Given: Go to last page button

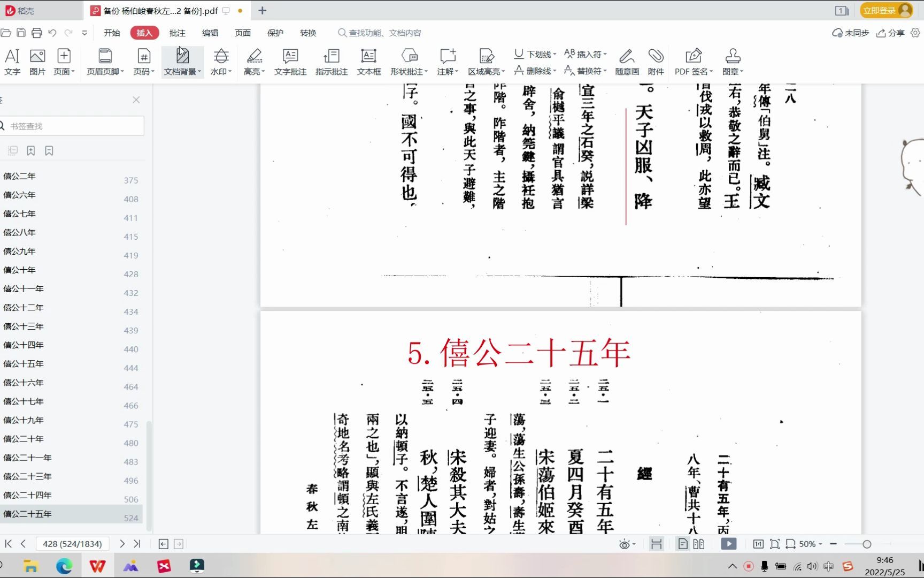Looking at the screenshot, I should (x=137, y=544).
